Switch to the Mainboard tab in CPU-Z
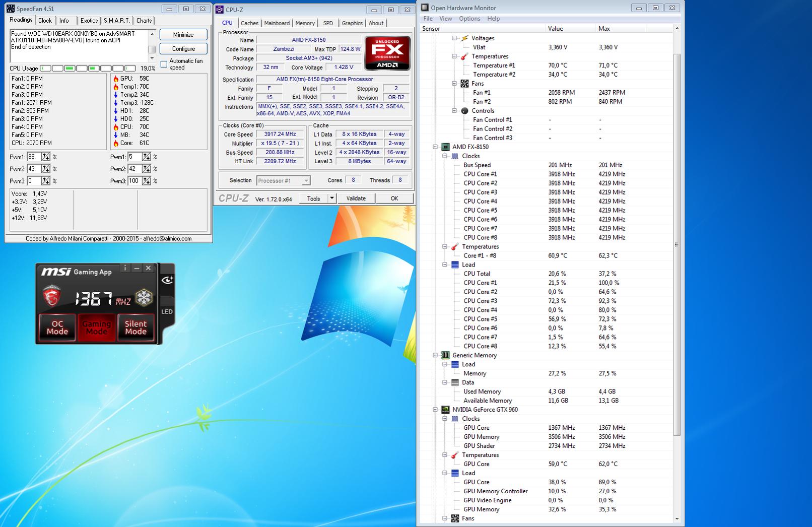Image resolution: width=812 pixels, height=527 pixels. 277,23
